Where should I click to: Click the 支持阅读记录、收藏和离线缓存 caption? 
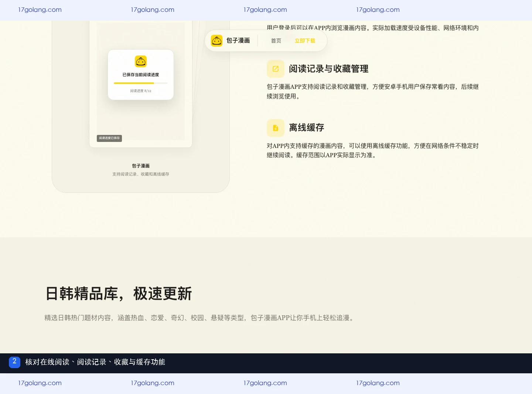click(141, 174)
